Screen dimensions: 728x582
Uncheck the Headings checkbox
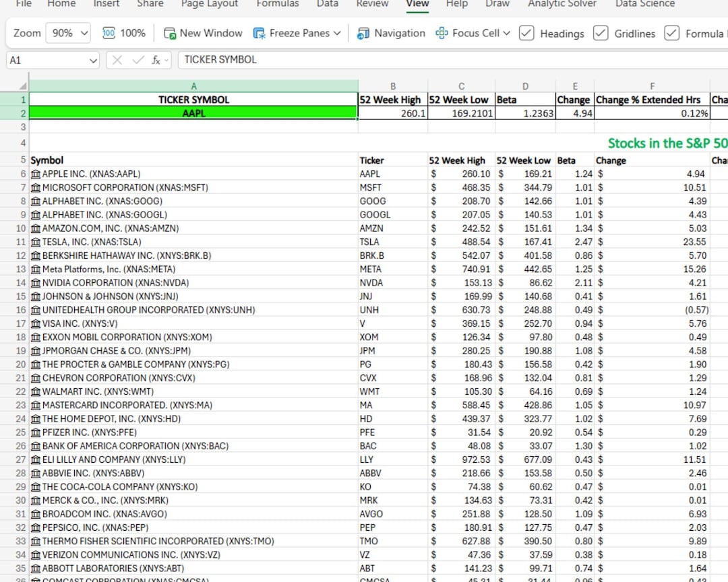pos(526,32)
